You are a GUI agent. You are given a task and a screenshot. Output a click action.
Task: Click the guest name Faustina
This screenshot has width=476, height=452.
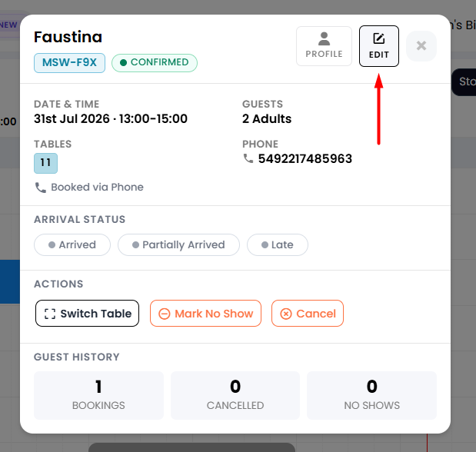point(68,37)
